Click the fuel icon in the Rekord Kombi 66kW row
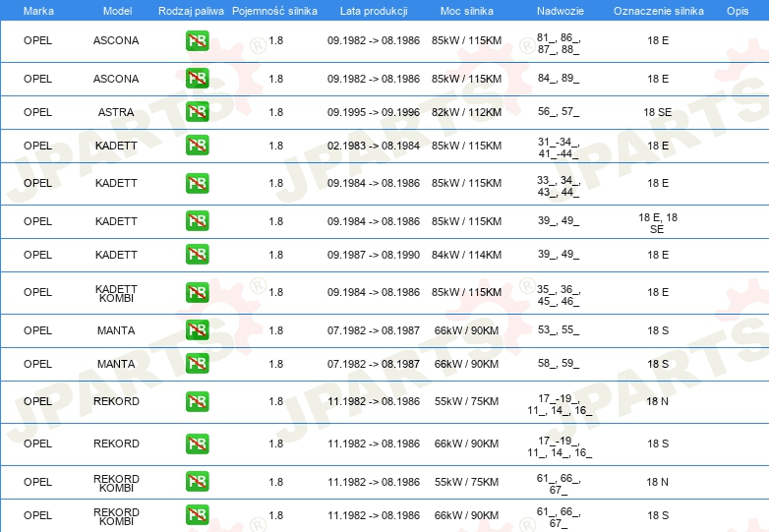 [197, 515]
